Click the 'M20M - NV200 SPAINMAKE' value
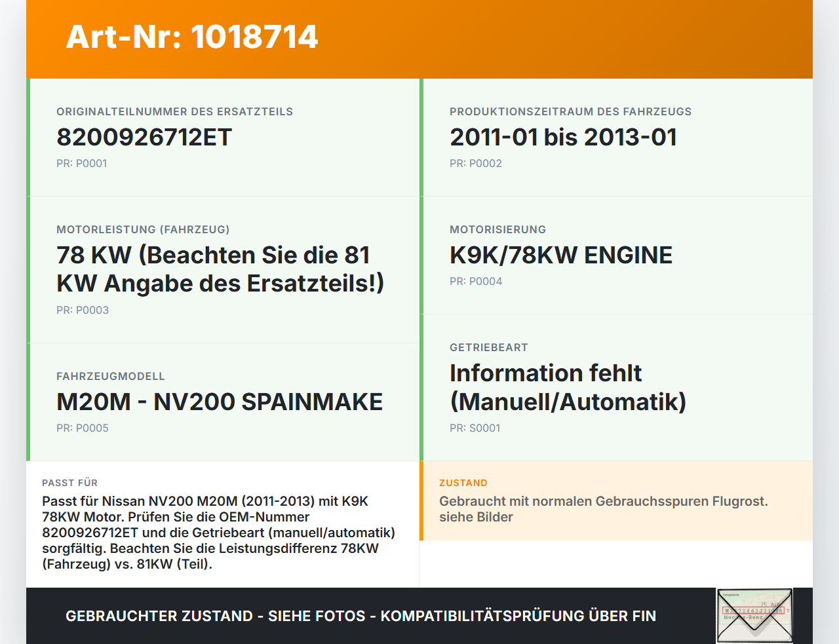This screenshot has height=644, width=839. tap(220, 402)
